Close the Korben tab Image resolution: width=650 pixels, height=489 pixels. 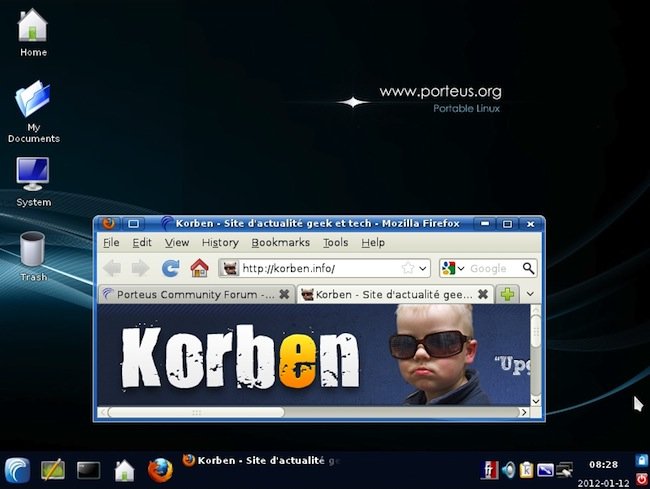tap(483, 294)
